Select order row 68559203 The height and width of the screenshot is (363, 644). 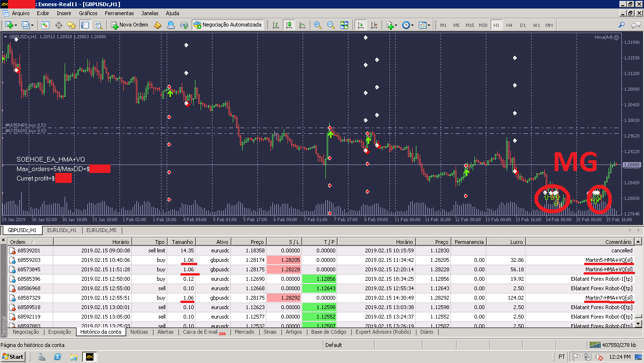(321, 260)
